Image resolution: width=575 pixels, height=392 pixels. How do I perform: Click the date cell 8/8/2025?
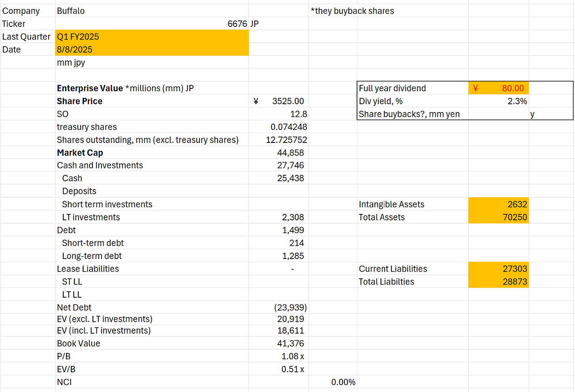[x=152, y=49]
